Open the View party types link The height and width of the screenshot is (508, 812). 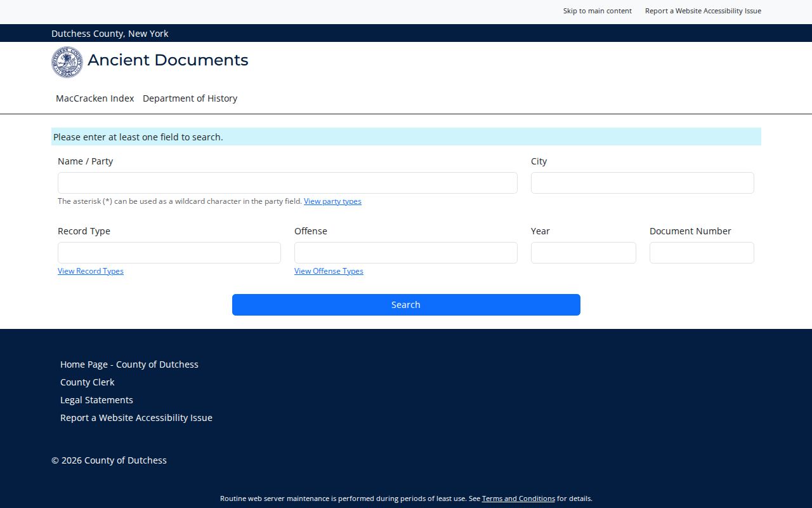332,201
